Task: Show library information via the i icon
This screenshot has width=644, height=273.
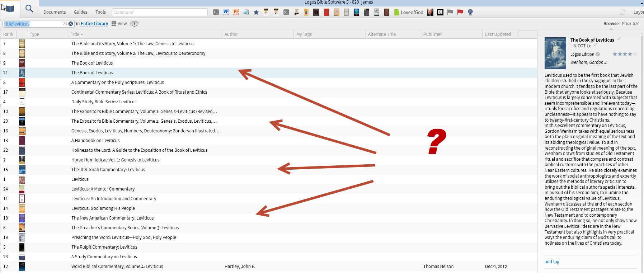Action: (135, 24)
